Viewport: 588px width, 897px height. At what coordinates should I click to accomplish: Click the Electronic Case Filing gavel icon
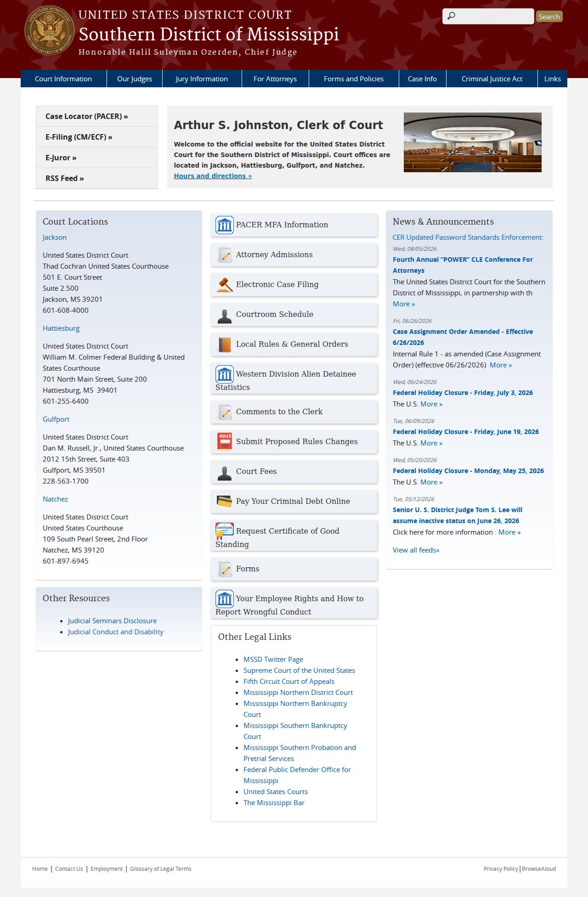click(225, 285)
